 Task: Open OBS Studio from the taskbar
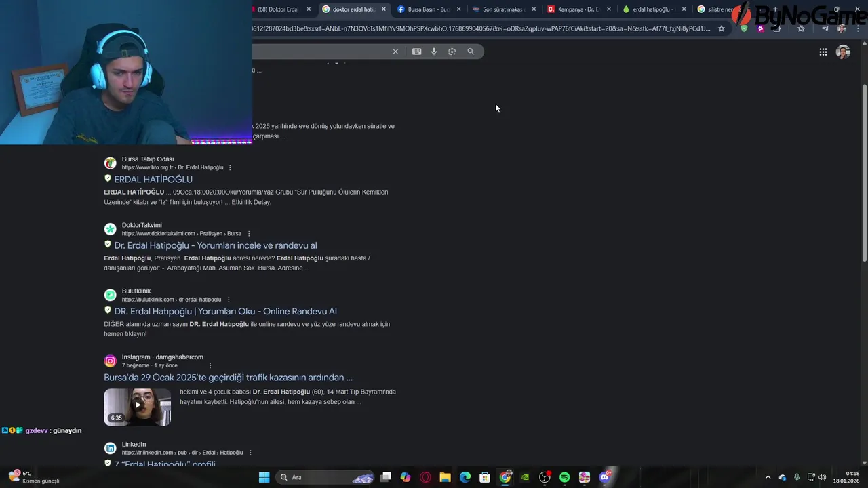(x=545, y=477)
